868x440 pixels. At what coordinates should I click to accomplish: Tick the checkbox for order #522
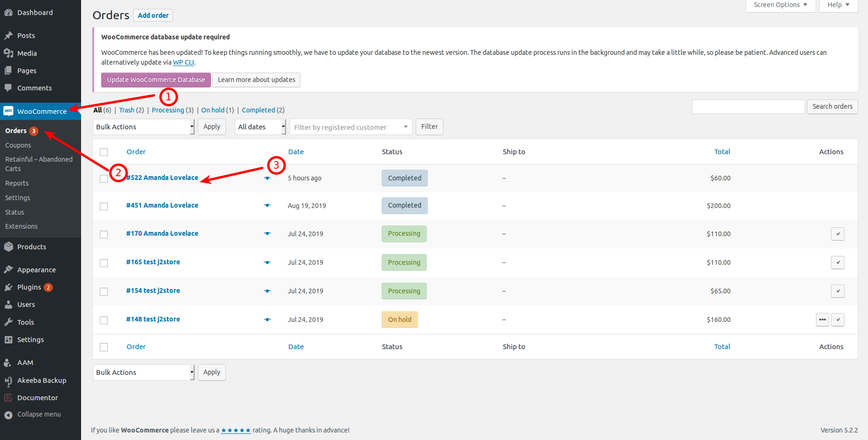point(104,179)
